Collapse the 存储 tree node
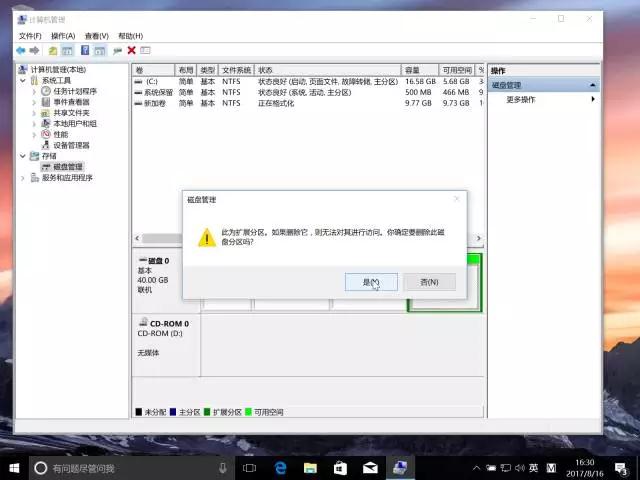Image resolution: width=640 pixels, height=480 pixels. [x=23, y=156]
